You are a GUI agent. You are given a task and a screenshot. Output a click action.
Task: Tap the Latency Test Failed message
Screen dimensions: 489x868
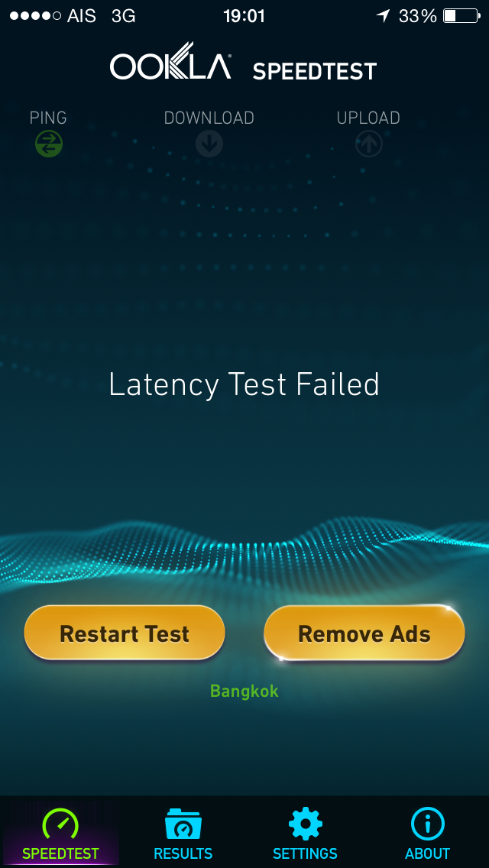coord(244,385)
